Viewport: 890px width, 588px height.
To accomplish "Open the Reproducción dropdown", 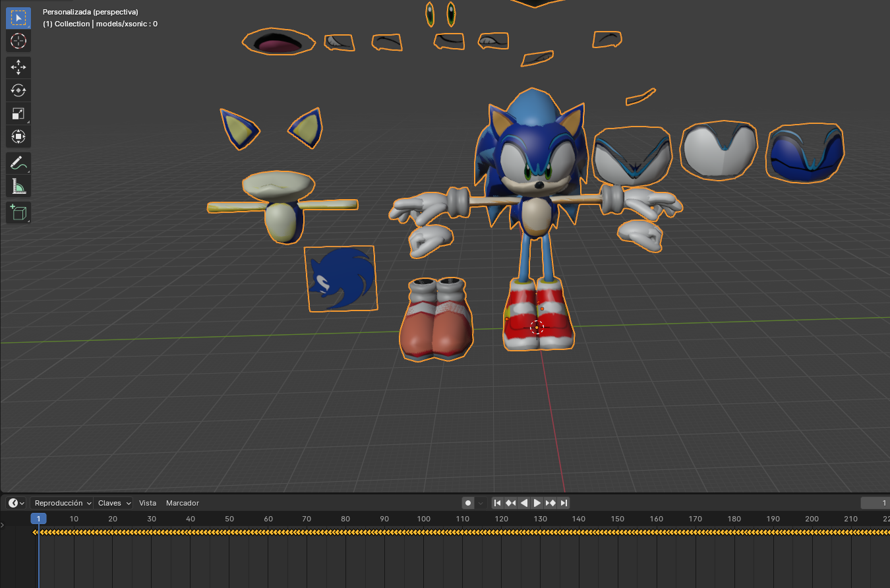I will coord(62,503).
